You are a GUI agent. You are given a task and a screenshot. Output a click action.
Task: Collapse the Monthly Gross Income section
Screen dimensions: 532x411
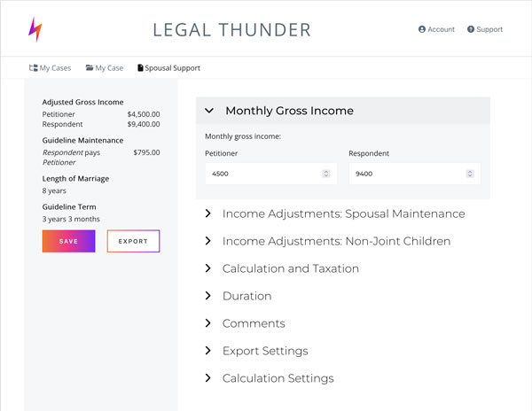209,111
